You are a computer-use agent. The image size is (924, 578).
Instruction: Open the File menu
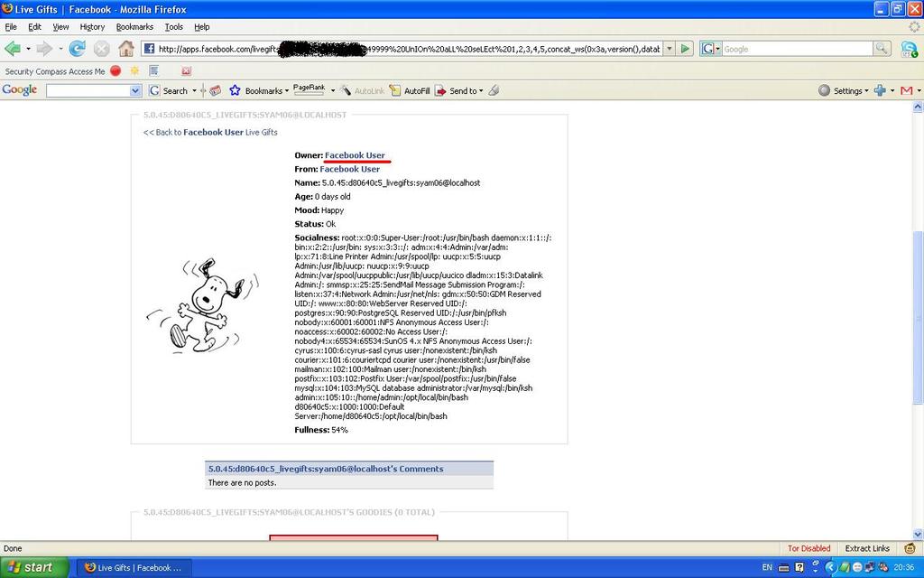click(11, 26)
